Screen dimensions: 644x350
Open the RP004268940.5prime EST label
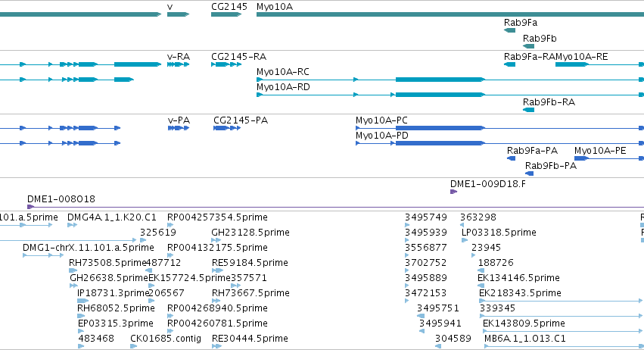(217, 309)
